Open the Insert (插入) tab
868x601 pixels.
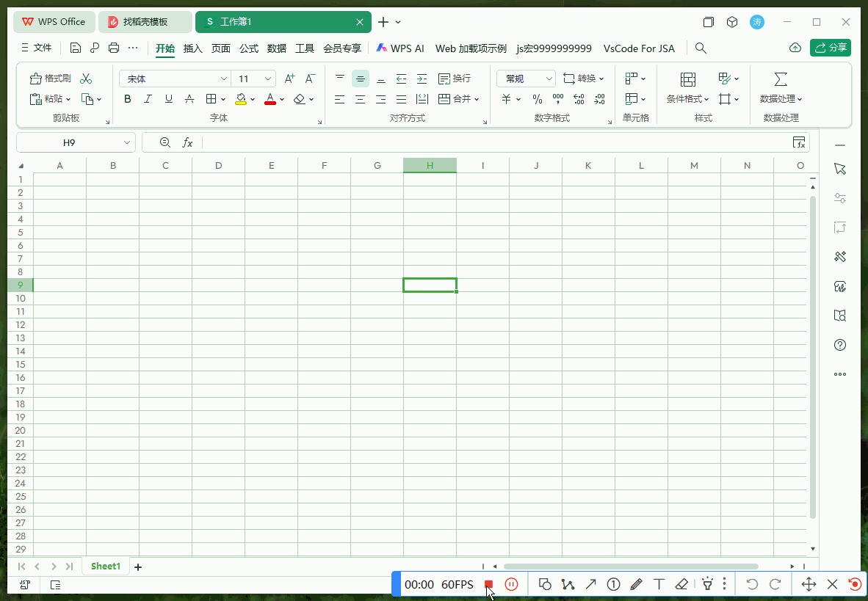click(x=192, y=48)
